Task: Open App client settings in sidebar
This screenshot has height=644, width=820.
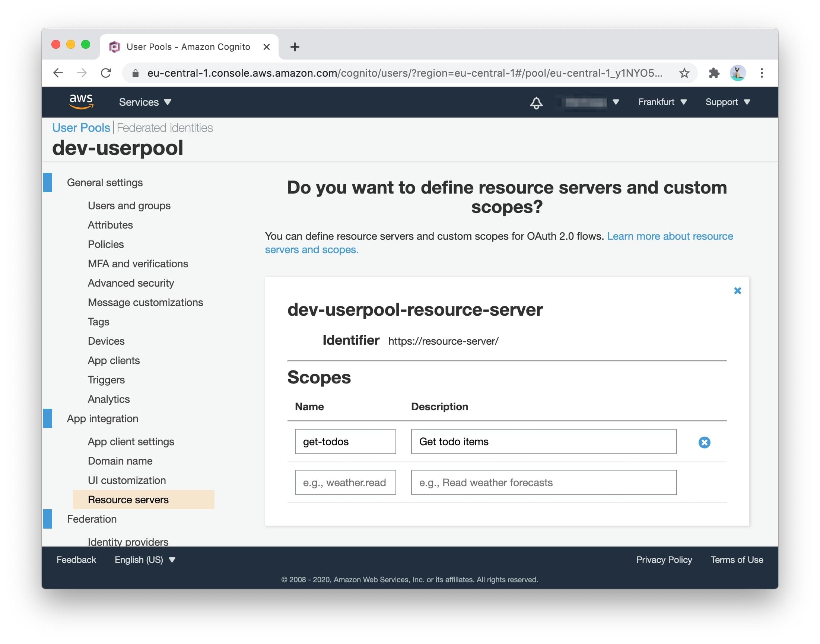Action: tap(131, 441)
